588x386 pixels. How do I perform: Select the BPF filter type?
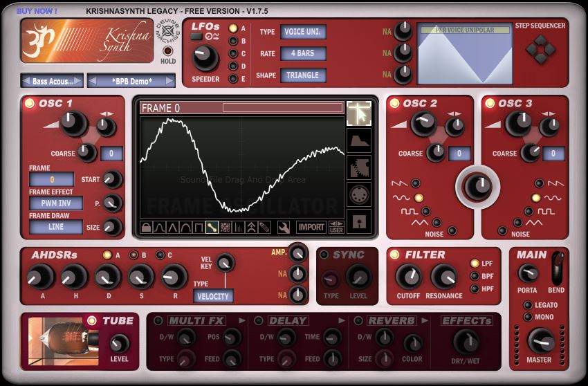click(x=475, y=276)
